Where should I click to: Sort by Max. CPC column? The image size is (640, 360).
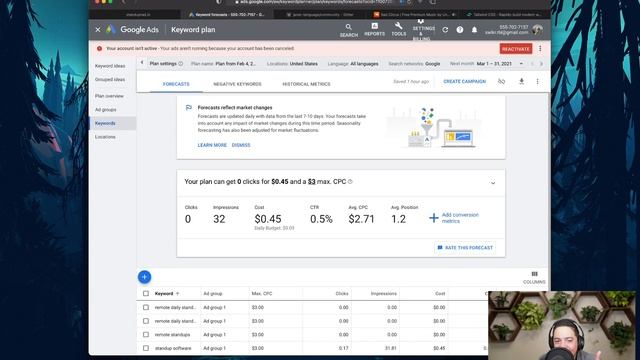coord(262,293)
